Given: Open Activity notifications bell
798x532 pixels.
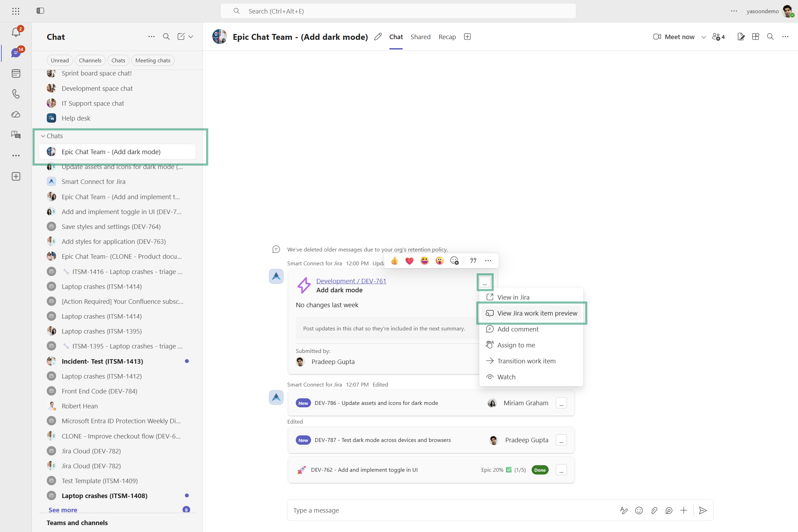Looking at the screenshot, I should [16, 32].
